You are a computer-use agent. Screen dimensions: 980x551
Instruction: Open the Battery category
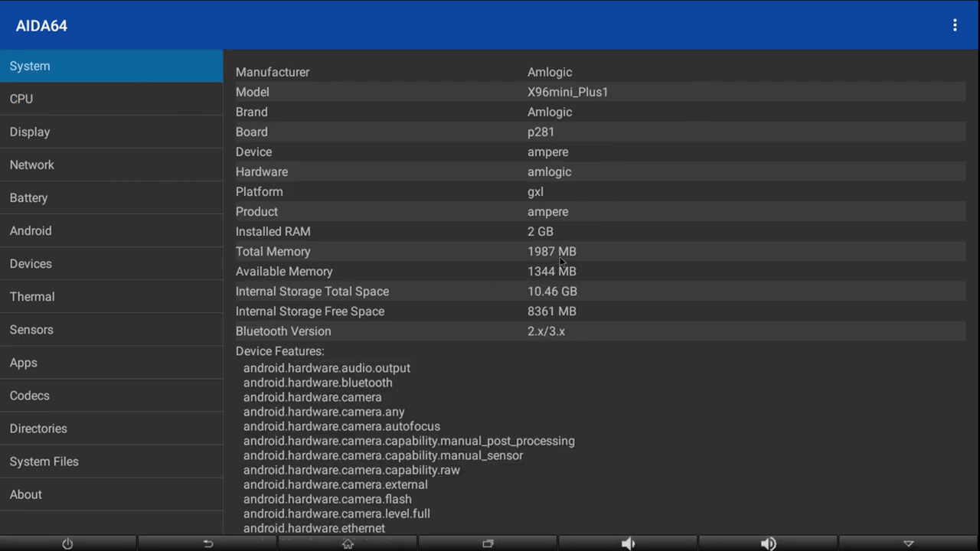pos(111,197)
